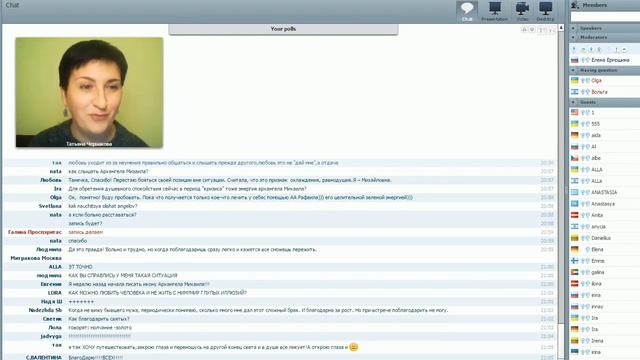
Task: Click the flag icon beside Irena
Action: pos(575,341)
